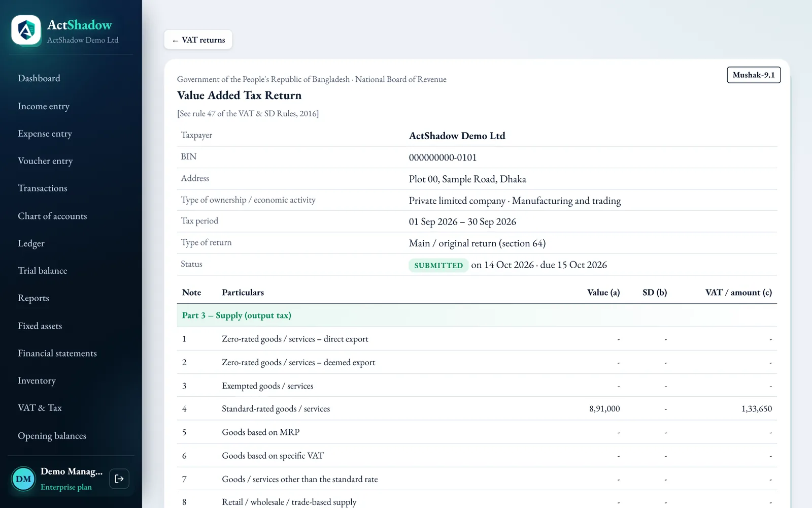Open the Transactions section
Screen dimensions: 812x508
[43, 188]
